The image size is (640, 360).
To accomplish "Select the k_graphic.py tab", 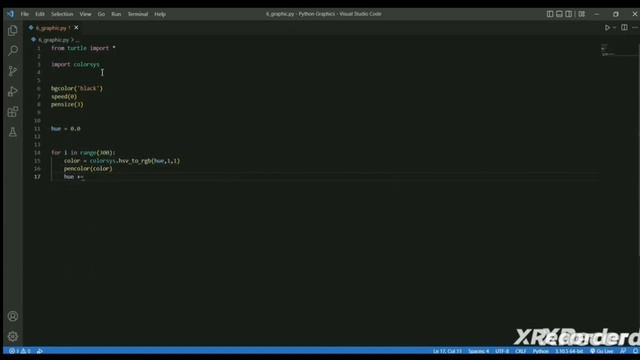I will 51,28.
